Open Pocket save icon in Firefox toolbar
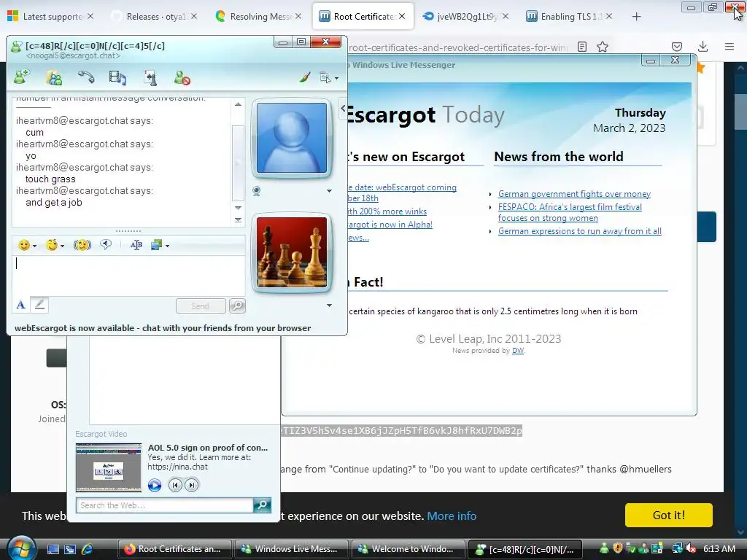Image resolution: width=747 pixels, height=560 pixels. pyautogui.click(x=676, y=47)
